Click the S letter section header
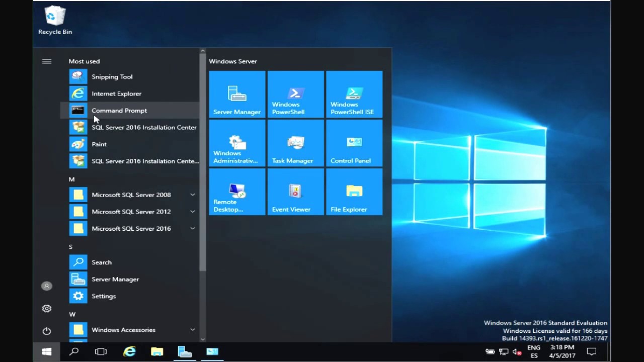 [71, 247]
